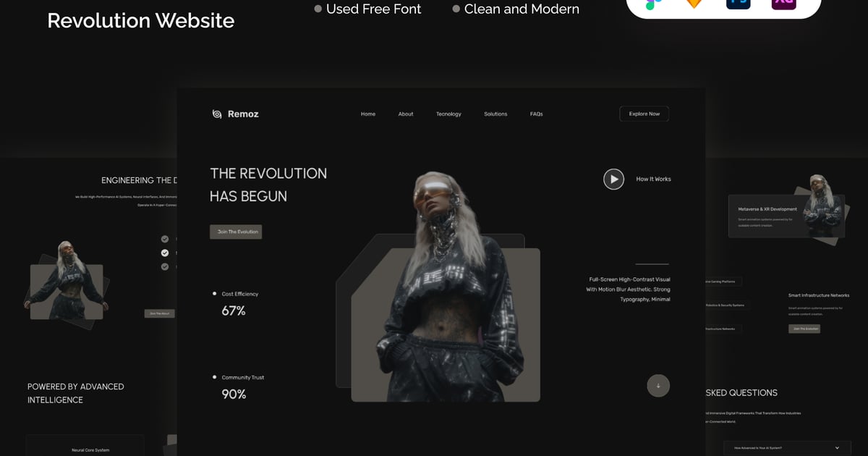Image resolution: width=868 pixels, height=456 pixels.
Task: Click the Explore Now button
Action: (644, 114)
